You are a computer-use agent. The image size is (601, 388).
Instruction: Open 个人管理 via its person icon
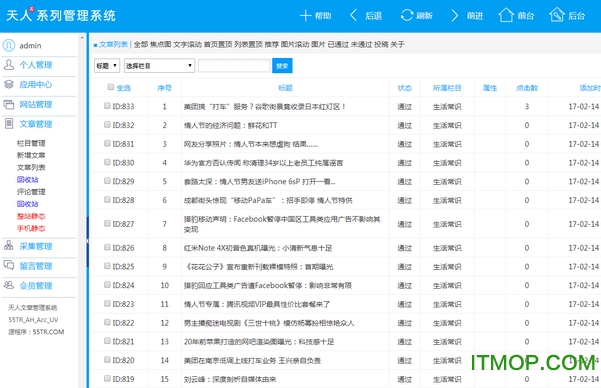pyautogui.click(x=9, y=64)
